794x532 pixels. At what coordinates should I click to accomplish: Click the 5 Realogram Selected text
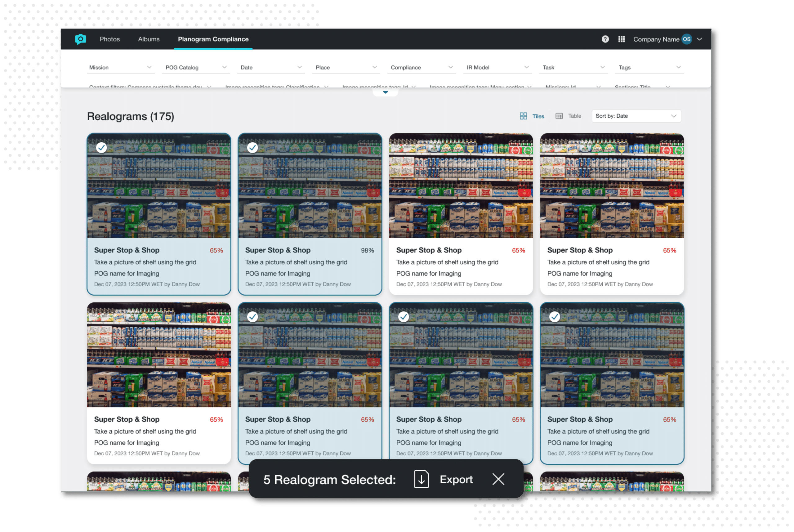(330, 479)
